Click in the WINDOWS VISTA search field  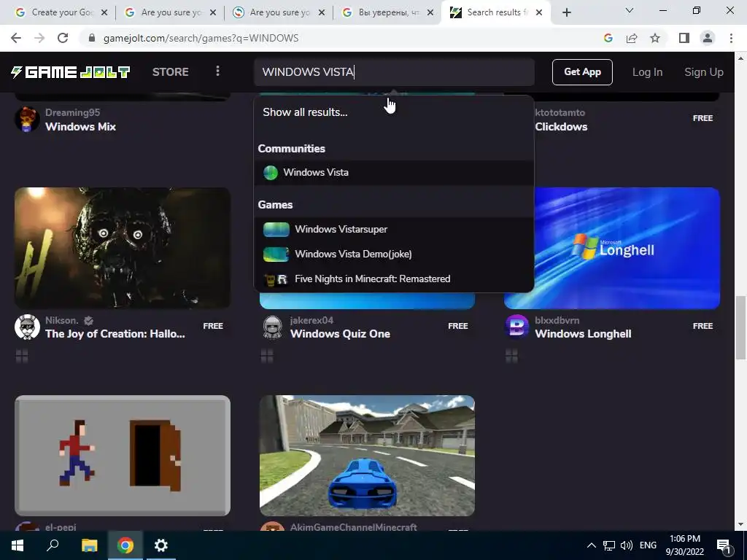tap(394, 72)
